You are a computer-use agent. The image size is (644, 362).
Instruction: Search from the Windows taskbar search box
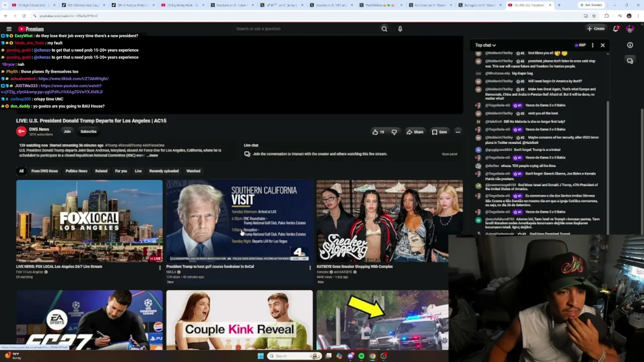[x=295, y=356]
